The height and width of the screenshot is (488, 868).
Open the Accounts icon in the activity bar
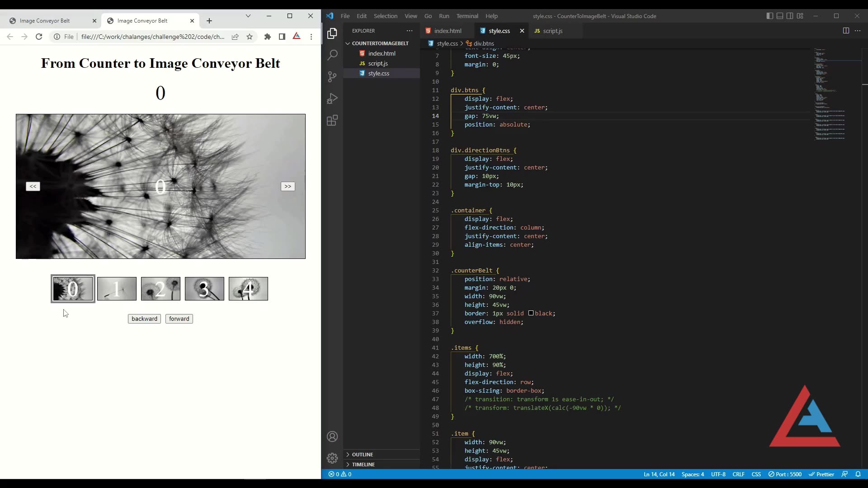click(332, 436)
